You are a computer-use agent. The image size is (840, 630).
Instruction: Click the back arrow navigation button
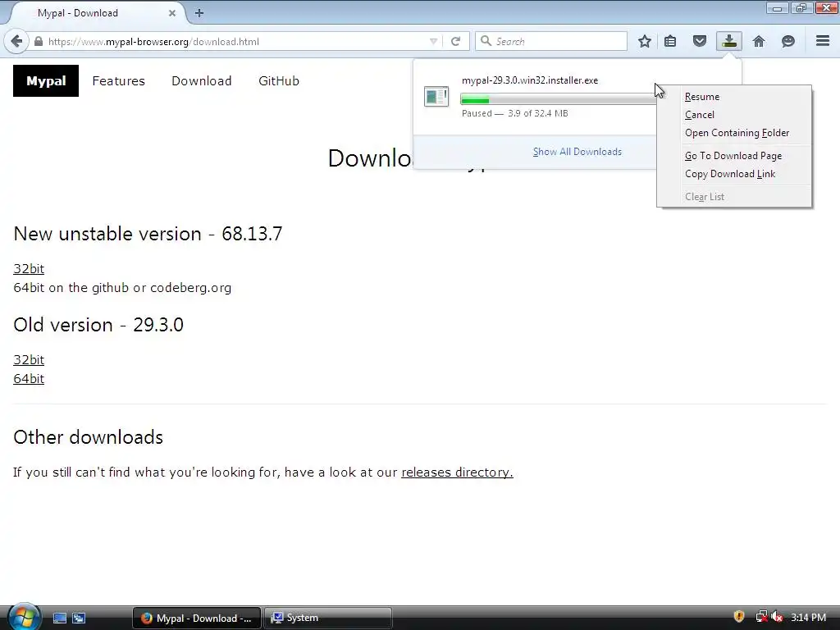click(x=16, y=41)
